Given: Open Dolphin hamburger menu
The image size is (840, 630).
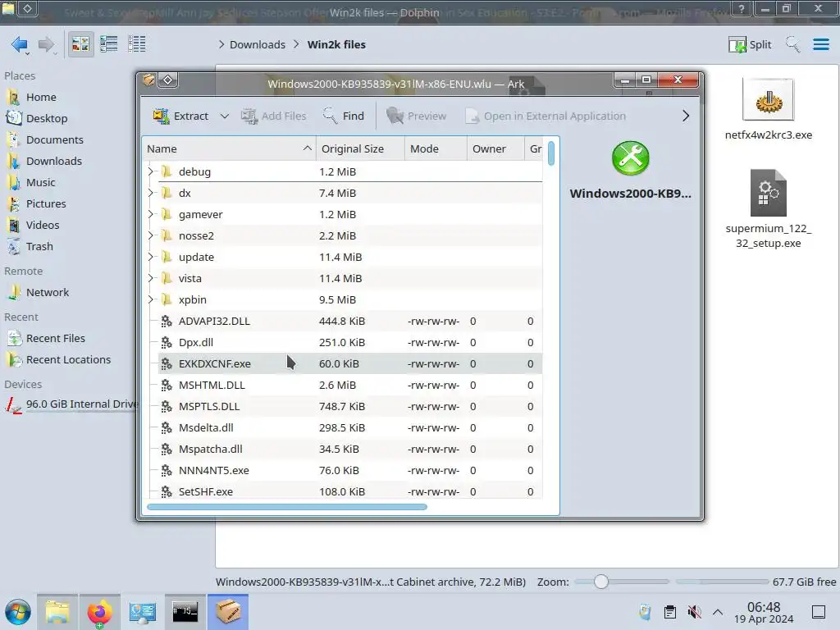Looking at the screenshot, I should [x=820, y=44].
